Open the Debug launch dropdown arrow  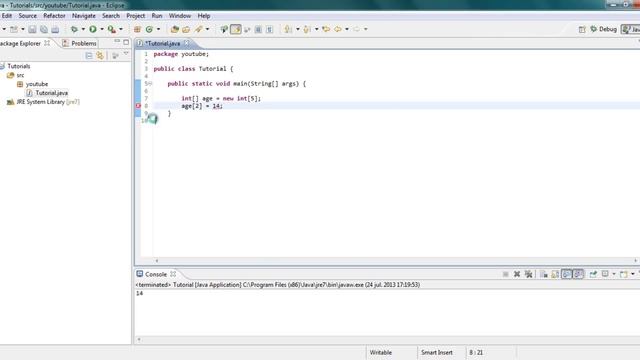83,29
